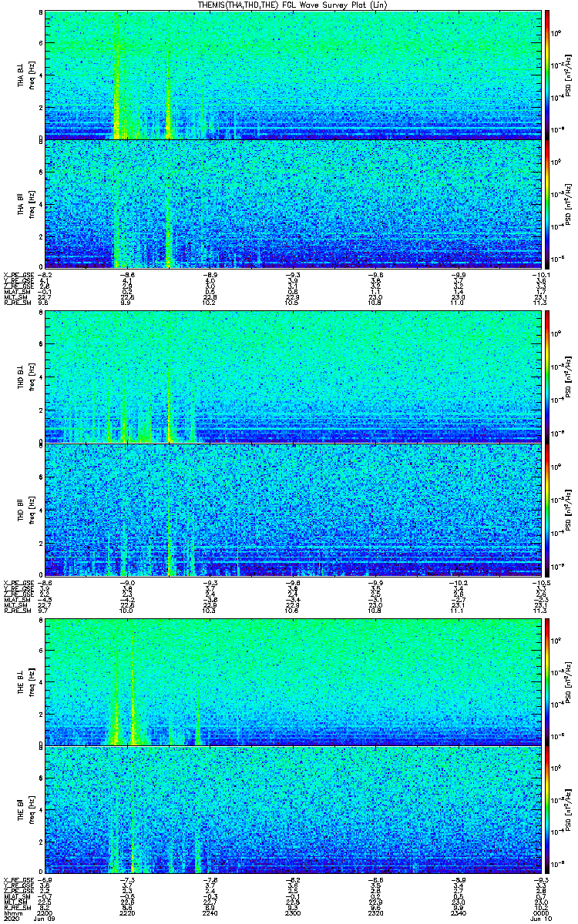Click the PSD [nT²/Hz] label of THE B∥ colorbar

[568, 812]
